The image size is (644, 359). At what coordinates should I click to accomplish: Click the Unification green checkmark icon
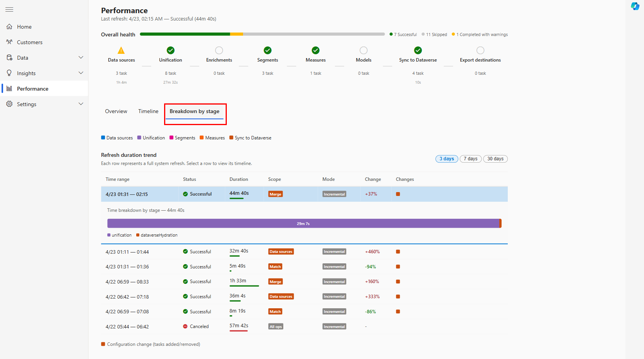coord(170,50)
